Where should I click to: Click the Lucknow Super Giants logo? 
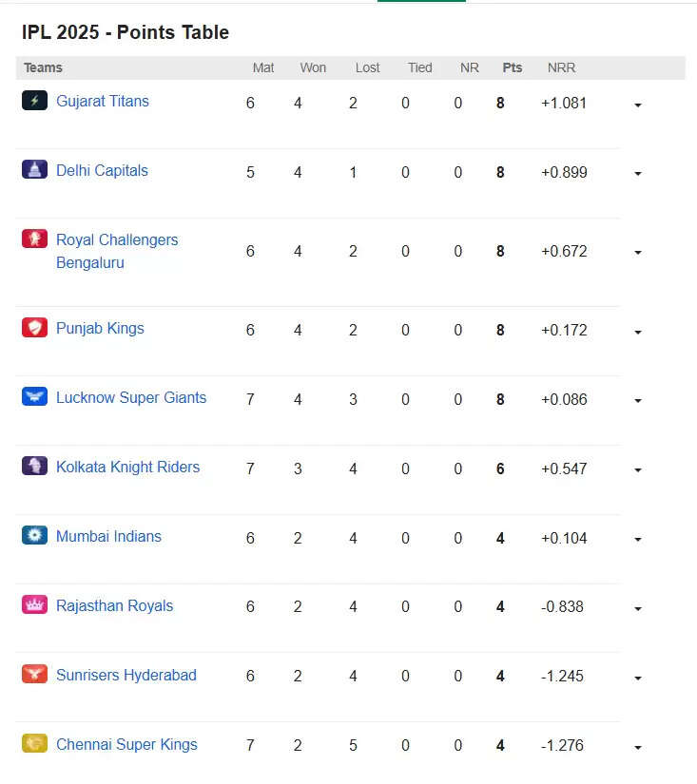click(34, 396)
